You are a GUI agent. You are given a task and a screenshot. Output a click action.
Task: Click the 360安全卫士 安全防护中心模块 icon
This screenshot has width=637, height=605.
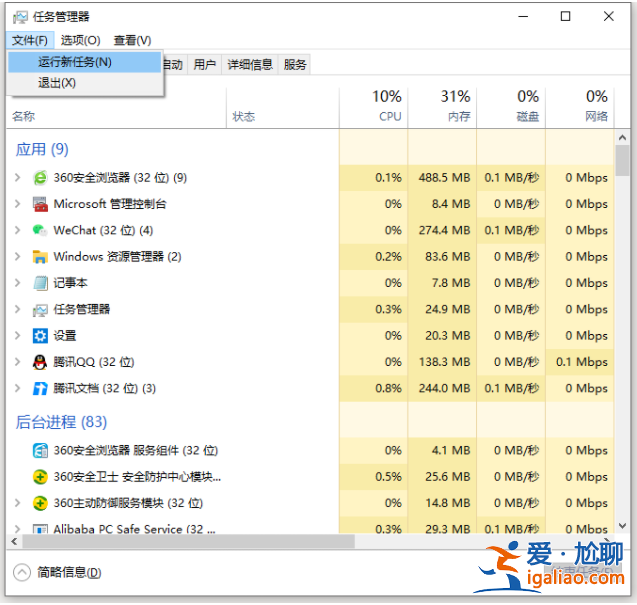(40, 477)
